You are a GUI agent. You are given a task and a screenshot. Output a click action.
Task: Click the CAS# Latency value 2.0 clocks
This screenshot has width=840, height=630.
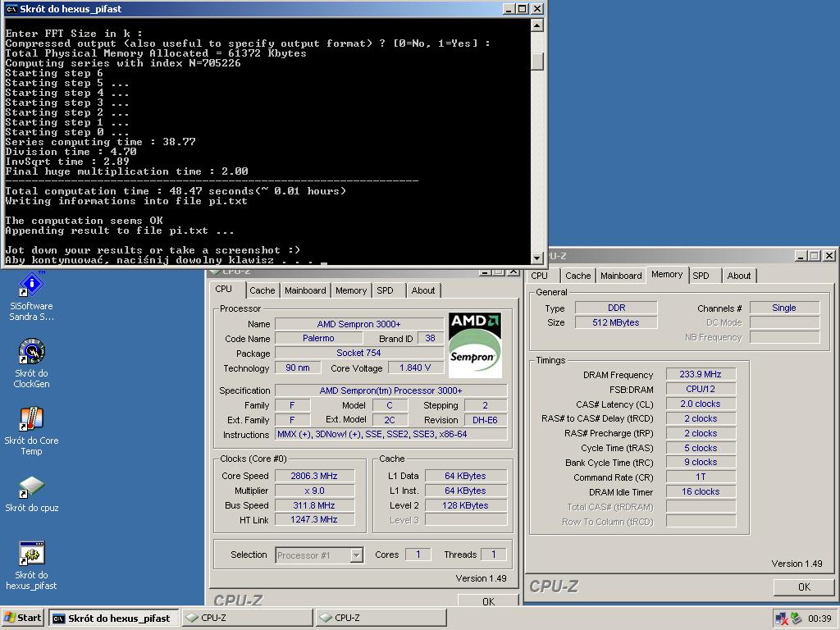[701, 404]
